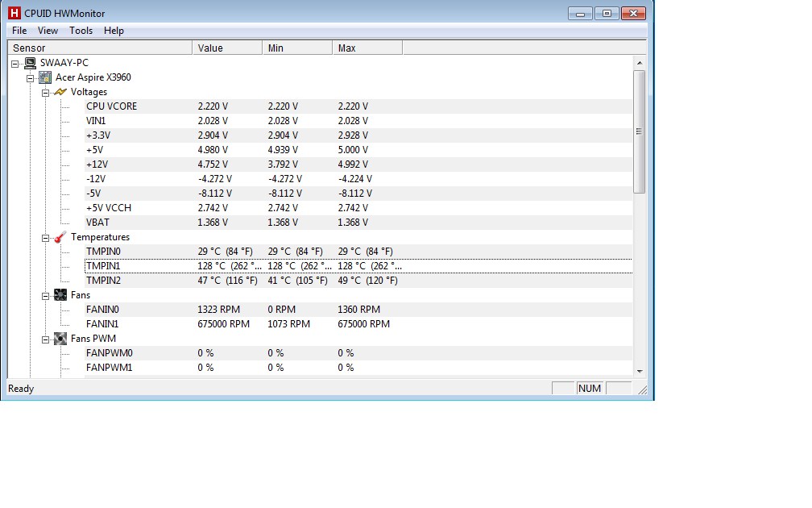Select the TMPIN0 temperature row
Image resolution: width=812 pixels, height=508 pixels.
358,252
